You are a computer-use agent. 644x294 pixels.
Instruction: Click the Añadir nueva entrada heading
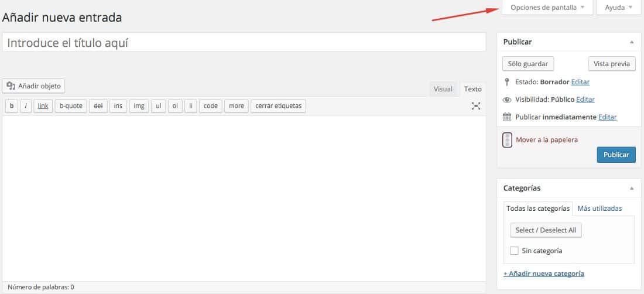62,18
